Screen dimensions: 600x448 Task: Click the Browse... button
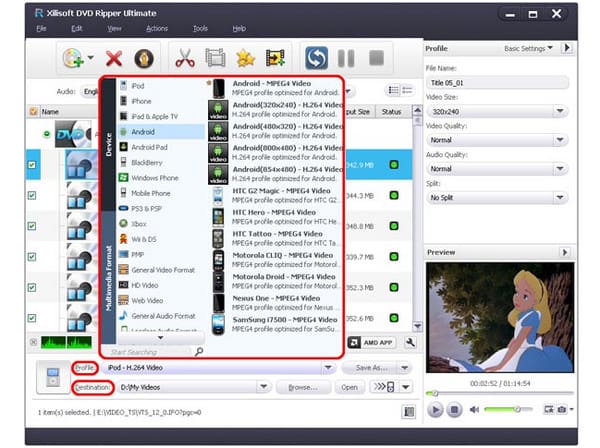302,387
